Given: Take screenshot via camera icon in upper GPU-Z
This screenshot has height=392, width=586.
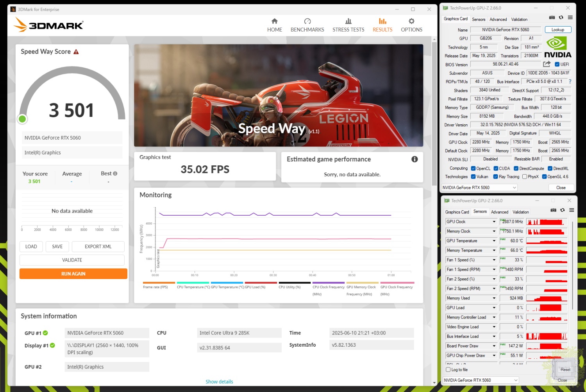Looking at the screenshot, I should [x=552, y=18].
